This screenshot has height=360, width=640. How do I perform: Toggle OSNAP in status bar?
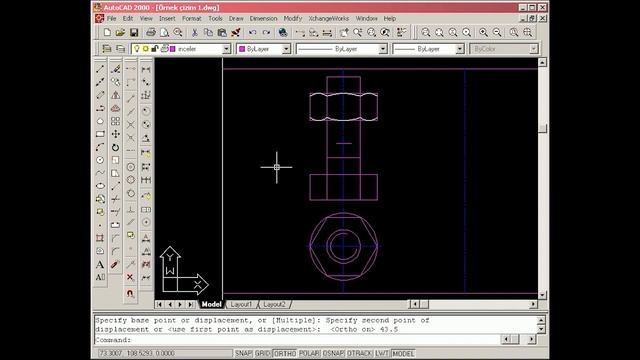(x=333, y=353)
